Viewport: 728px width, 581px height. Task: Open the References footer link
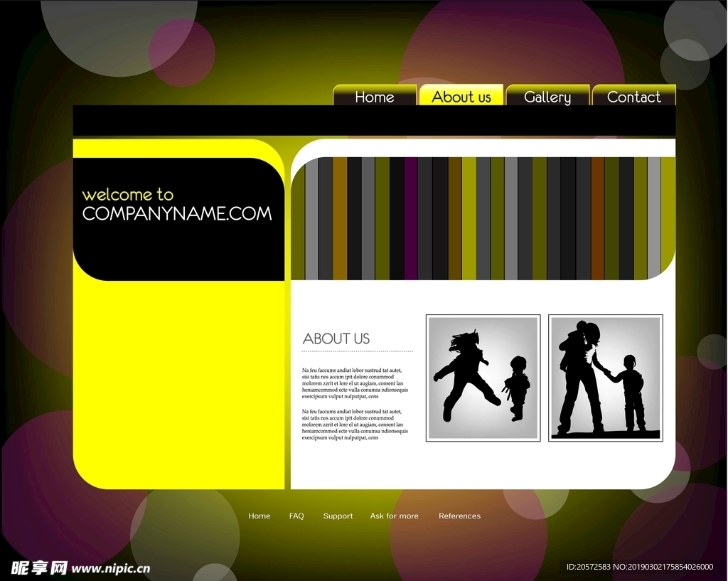point(460,516)
